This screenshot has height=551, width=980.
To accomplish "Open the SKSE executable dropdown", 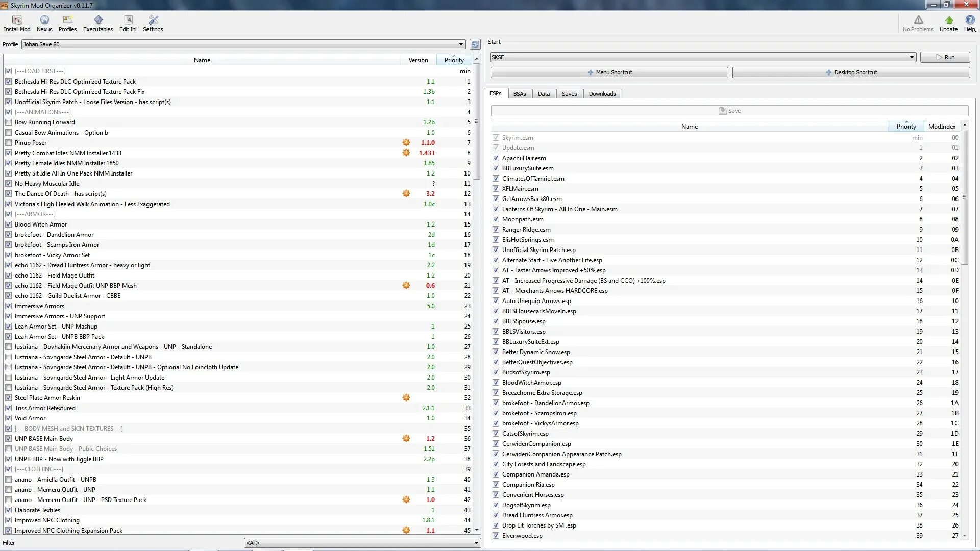I will (703, 57).
